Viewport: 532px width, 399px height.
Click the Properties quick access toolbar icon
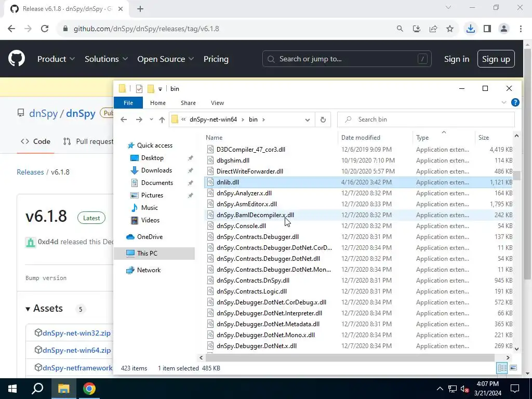point(139,88)
